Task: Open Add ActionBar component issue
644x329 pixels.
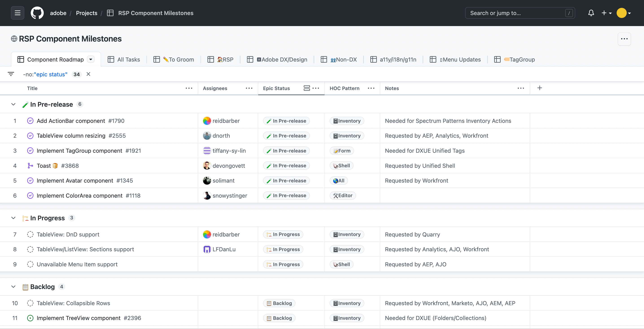Action: pos(71,121)
